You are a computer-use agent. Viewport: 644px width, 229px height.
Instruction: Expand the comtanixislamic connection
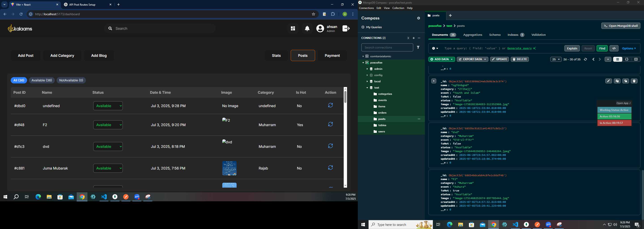(x=363, y=57)
